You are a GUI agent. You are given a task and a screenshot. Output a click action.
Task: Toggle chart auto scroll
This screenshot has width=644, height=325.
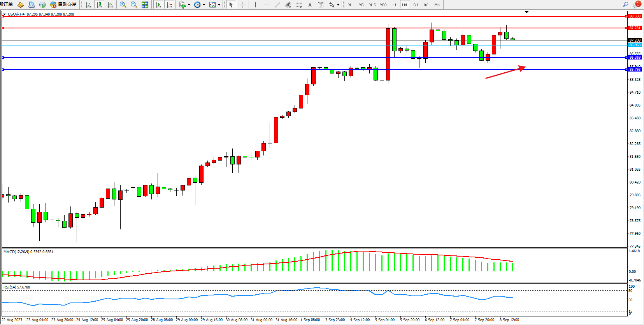(158, 5)
